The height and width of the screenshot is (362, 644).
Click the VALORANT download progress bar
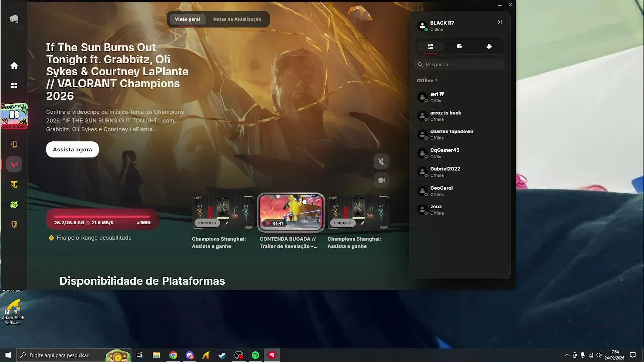pyautogui.click(x=102, y=220)
